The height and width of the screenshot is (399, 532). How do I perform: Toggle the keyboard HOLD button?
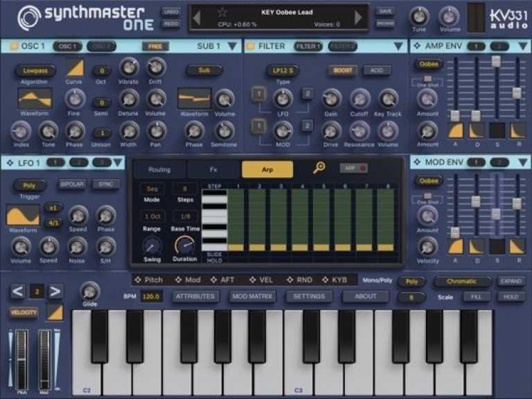click(x=511, y=297)
